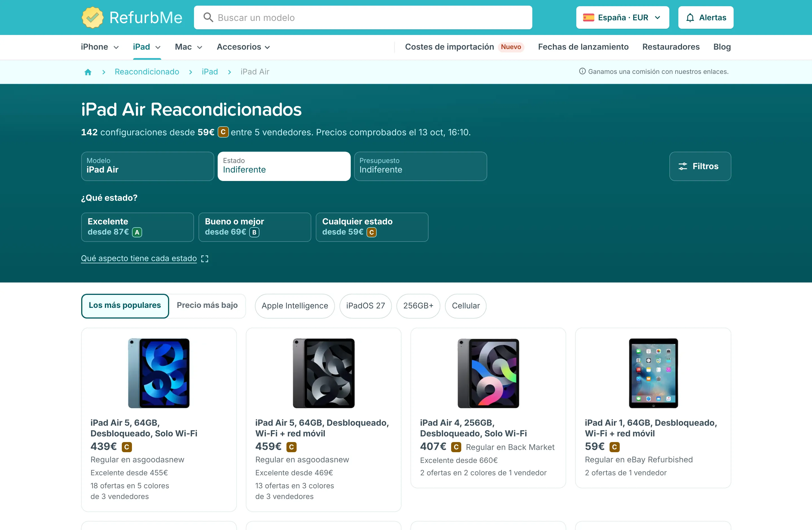Toggle the Apple Intelligence filter chip
812x530 pixels.
coord(295,306)
